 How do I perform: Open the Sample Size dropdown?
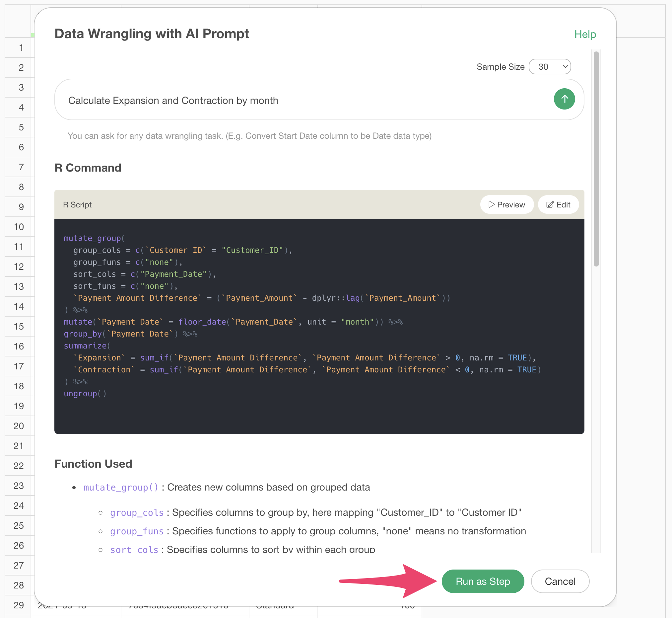tap(550, 67)
